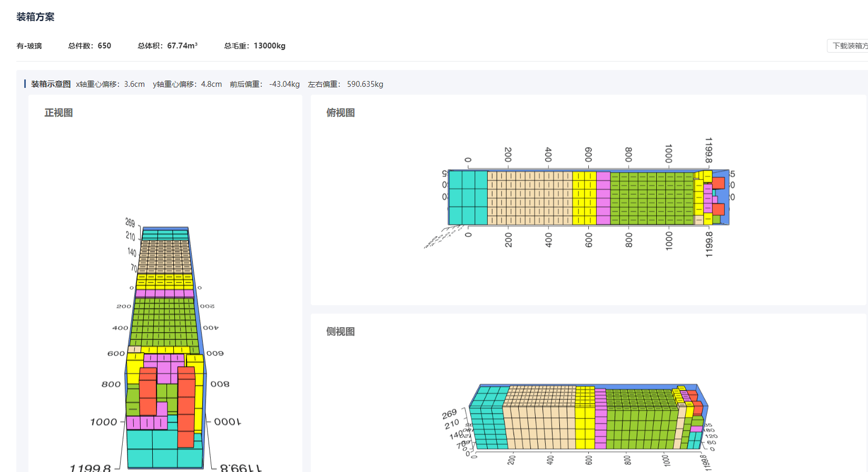Image resolution: width=868 pixels, height=472 pixels.
Task: Click 左右偏重 590.635kg value
Action: tap(346, 84)
